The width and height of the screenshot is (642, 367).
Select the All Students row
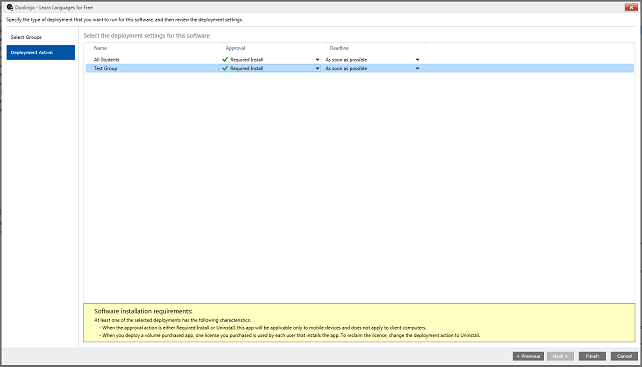click(x=359, y=60)
